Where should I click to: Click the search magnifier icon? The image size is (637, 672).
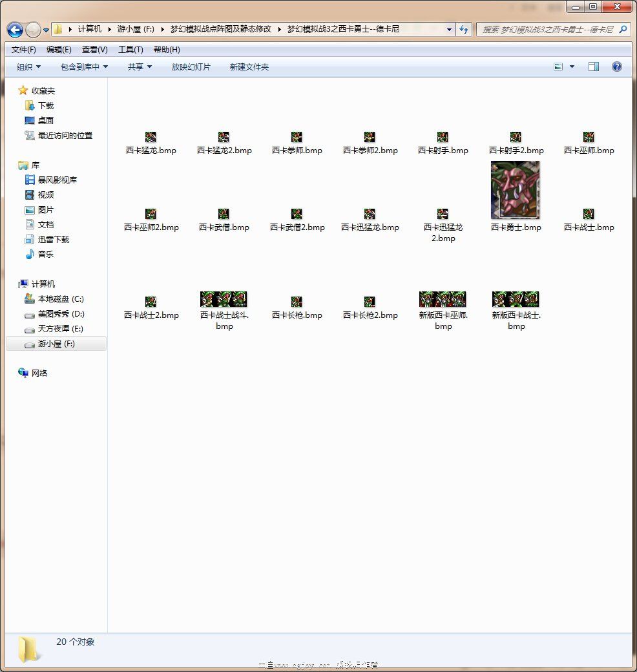[x=623, y=30]
